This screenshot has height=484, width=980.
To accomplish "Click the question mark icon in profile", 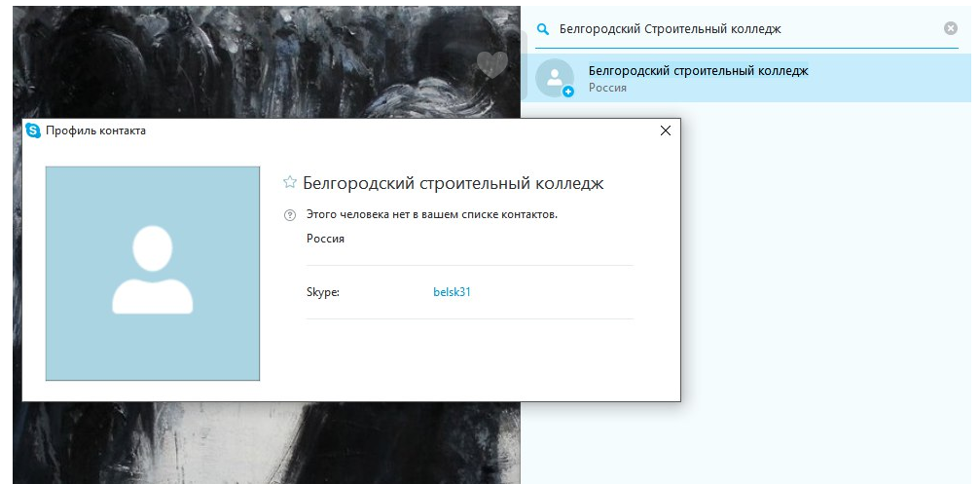I will click(289, 215).
